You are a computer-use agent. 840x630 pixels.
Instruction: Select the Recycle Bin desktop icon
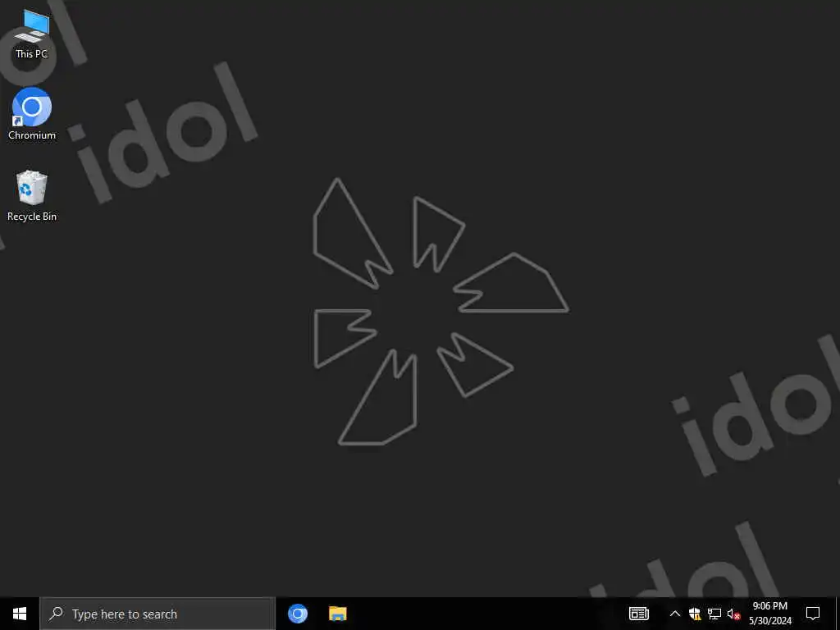pos(32,195)
